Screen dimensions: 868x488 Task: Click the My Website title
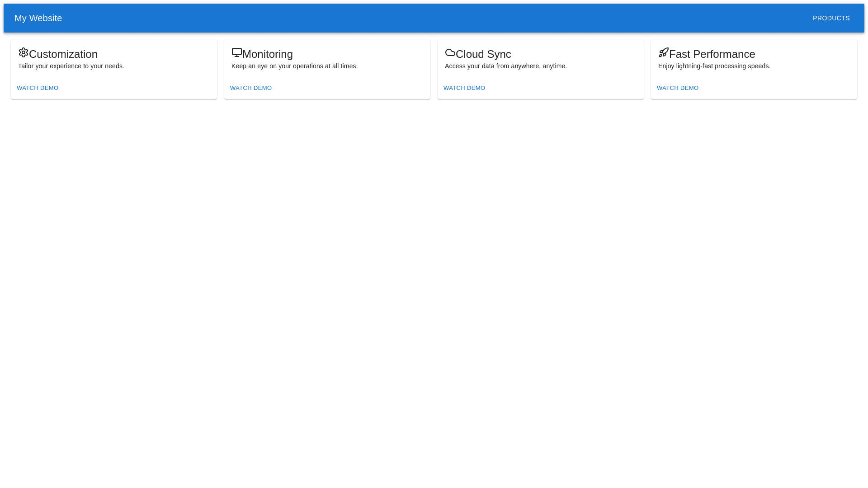point(38,18)
